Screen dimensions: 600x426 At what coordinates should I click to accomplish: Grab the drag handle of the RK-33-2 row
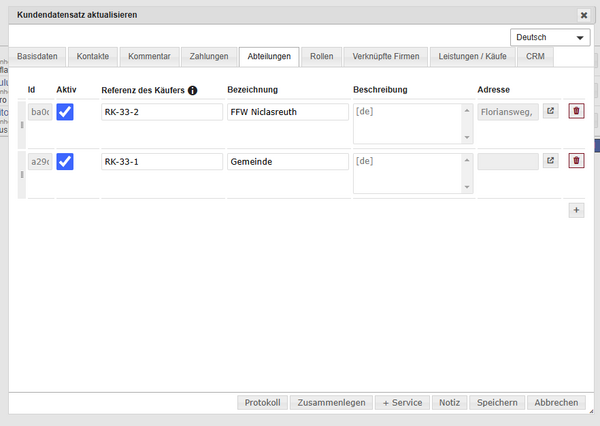coord(21,124)
